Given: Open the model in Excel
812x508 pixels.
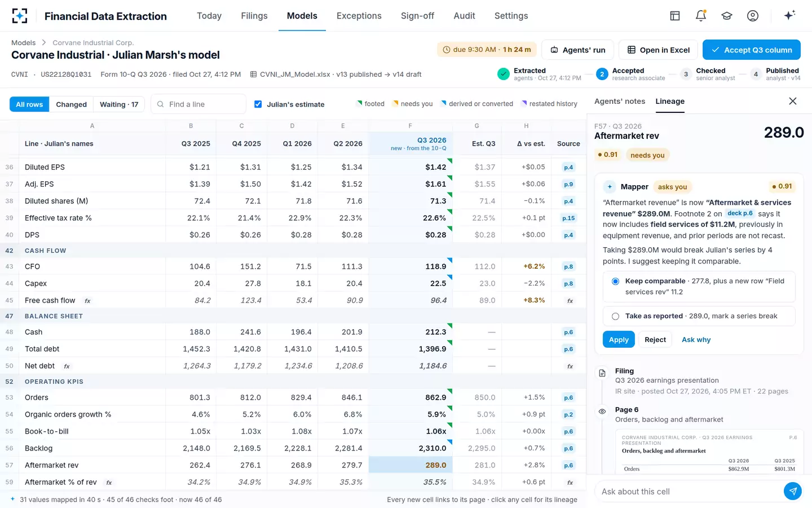Looking at the screenshot, I should [x=658, y=50].
